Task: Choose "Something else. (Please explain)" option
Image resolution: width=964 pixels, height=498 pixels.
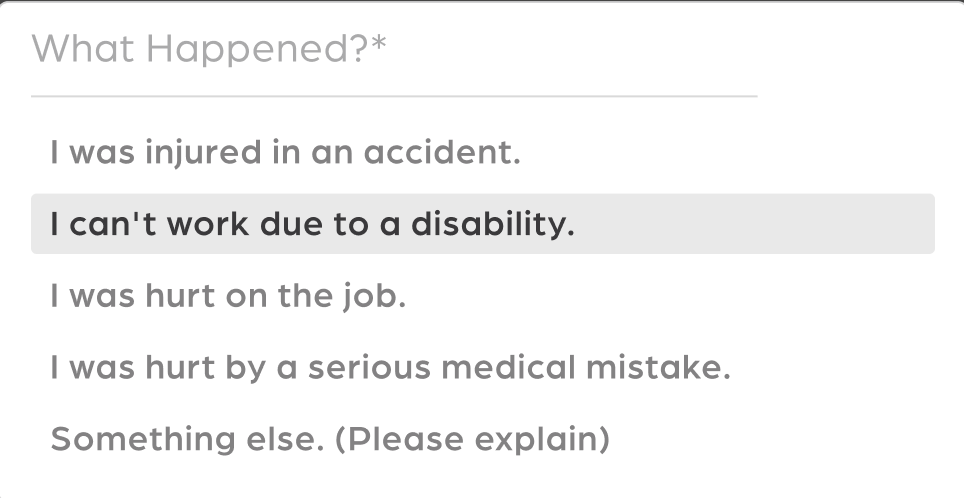Action: point(330,439)
